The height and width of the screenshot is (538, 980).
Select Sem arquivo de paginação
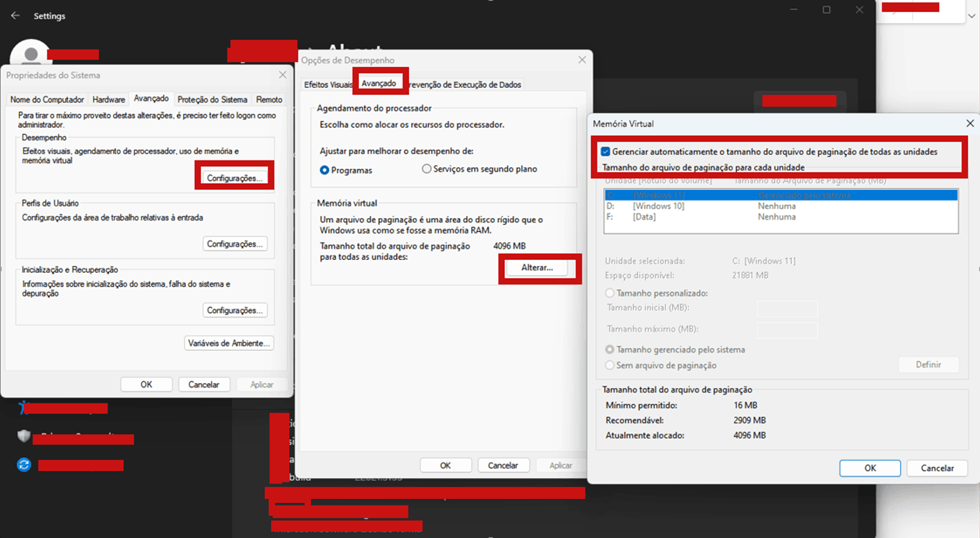pos(609,365)
